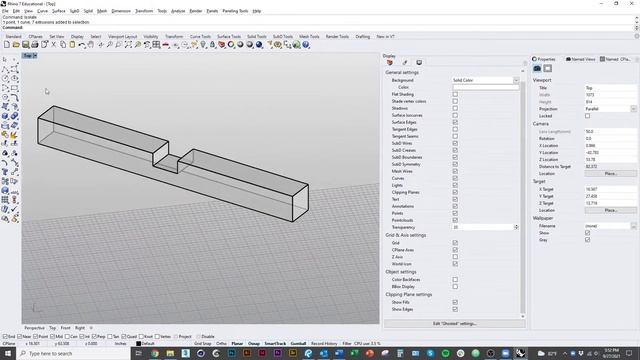The height and width of the screenshot is (360, 640).
Task: Click the Command prompt input line
Action: tap(318, 27)
